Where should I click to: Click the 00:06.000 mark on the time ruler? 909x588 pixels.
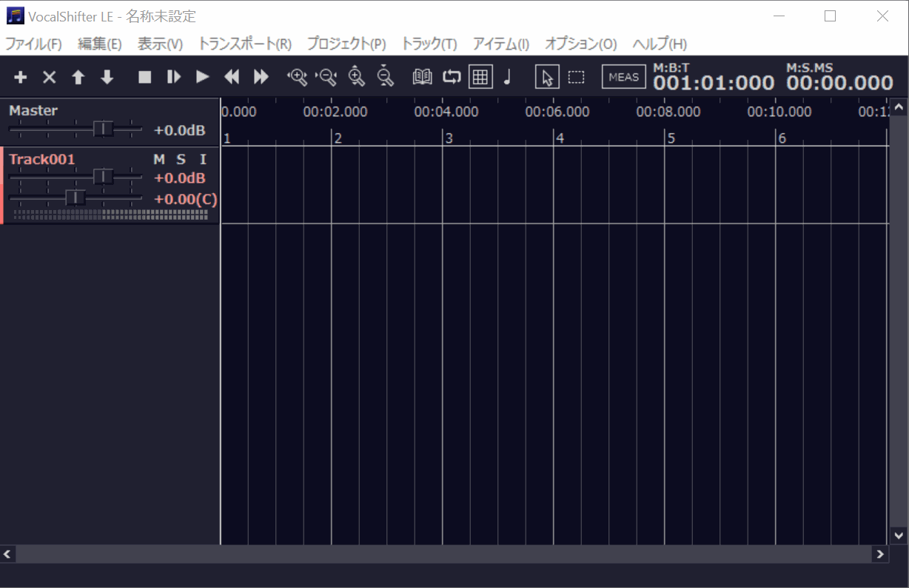557,112
